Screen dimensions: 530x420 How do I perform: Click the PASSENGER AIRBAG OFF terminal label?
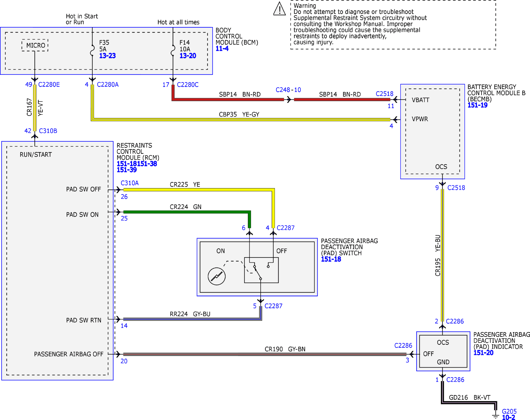69,354
